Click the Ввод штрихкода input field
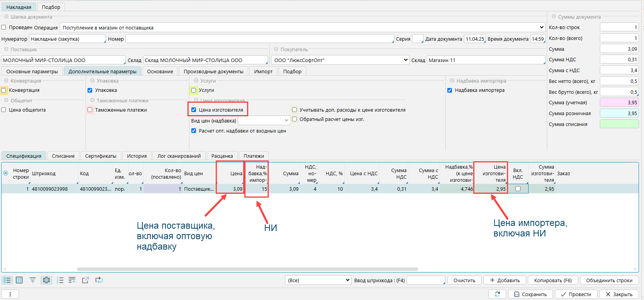644x300 pixels. point(425,280)
